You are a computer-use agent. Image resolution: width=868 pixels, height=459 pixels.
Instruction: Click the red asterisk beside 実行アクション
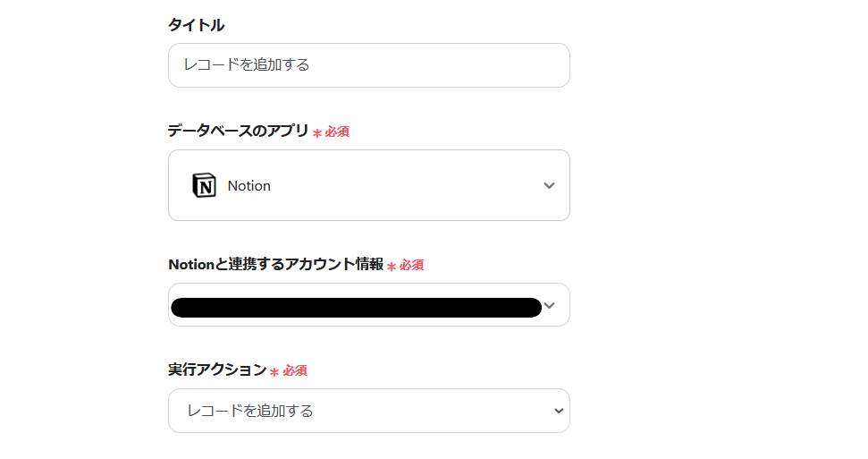[x=274, y=372]
